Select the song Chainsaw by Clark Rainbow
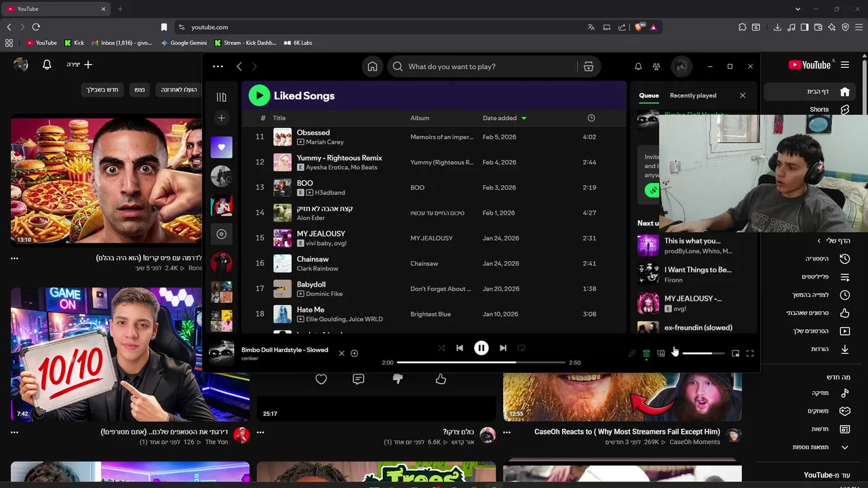 (434, 264)
